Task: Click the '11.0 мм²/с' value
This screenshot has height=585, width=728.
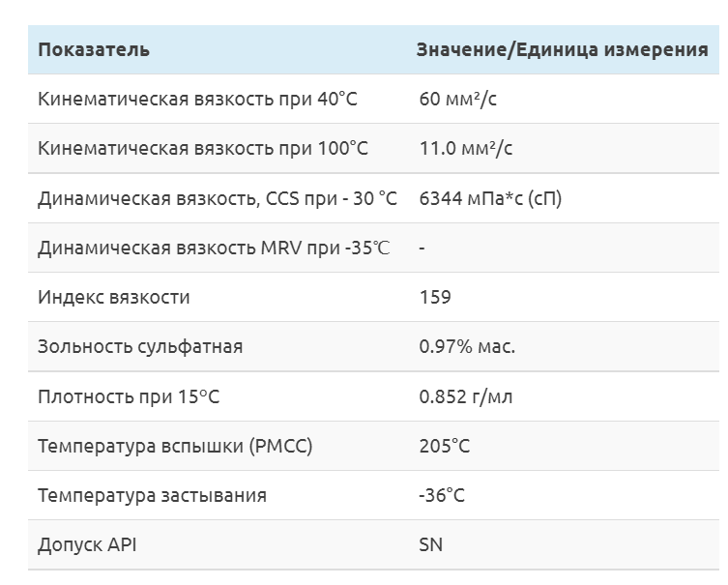Action: 465,149
